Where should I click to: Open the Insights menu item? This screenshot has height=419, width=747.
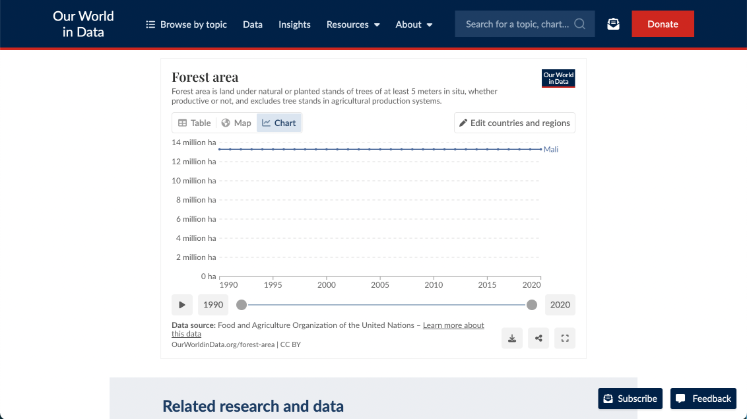pyautogui.click(x=294, y=24)
